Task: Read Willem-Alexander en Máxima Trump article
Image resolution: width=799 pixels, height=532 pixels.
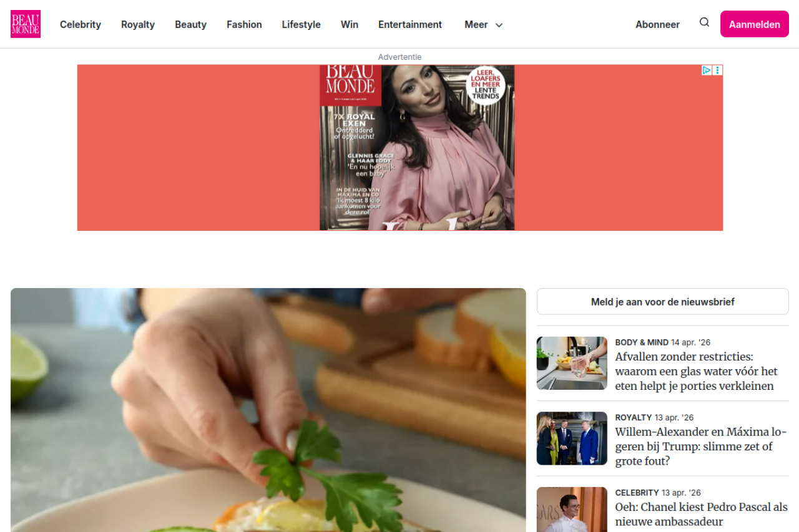Action: pyautogui.click(x=701, y=446)
